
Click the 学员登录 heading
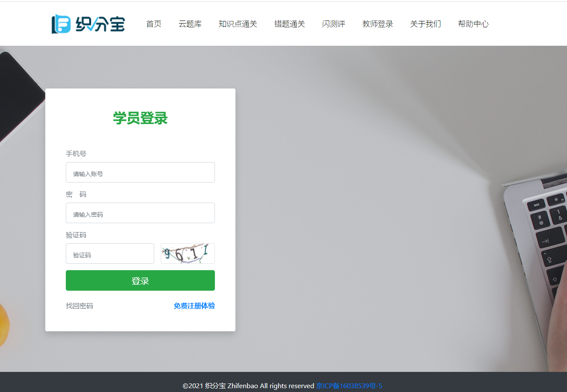[x=140, y=118]
